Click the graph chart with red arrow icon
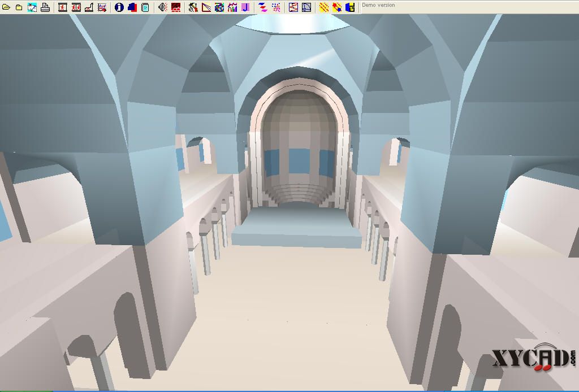Screen dimensions: 579x392 pos(102,7)
